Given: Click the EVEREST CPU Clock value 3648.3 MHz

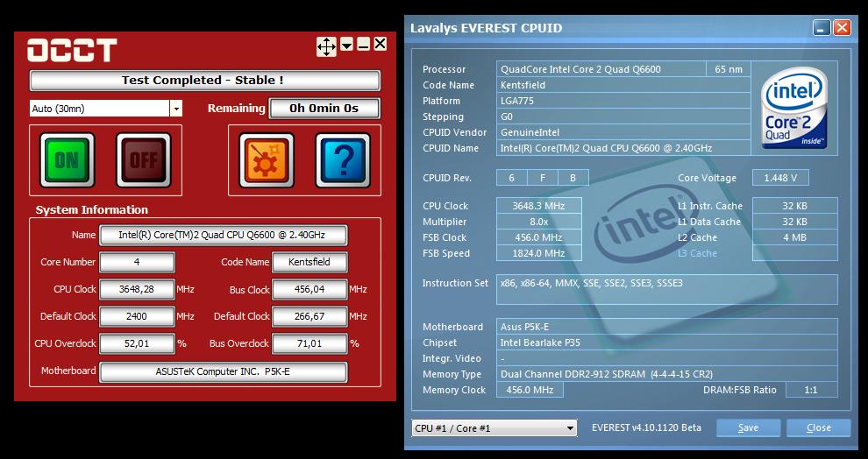Looking at the screenshot, I should [x=538, y=206].
